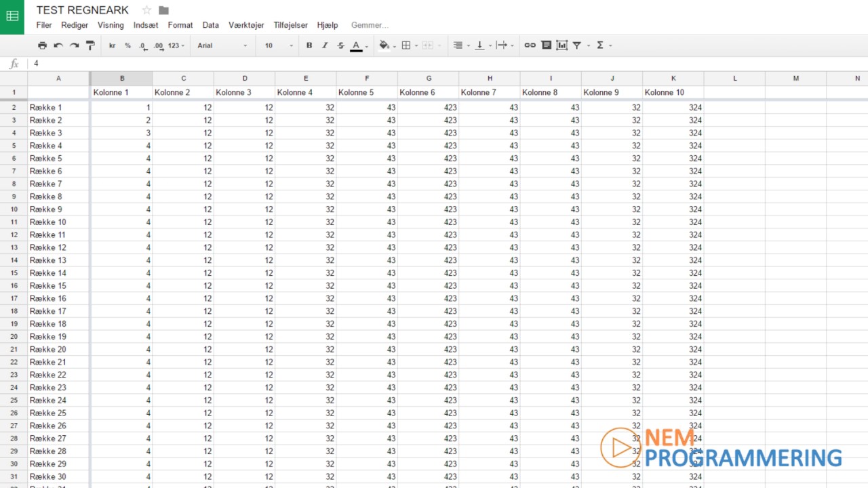Click the Undo arrow
Screen dimensions: 868x488
pyautogui.click(x=58, y=45)
